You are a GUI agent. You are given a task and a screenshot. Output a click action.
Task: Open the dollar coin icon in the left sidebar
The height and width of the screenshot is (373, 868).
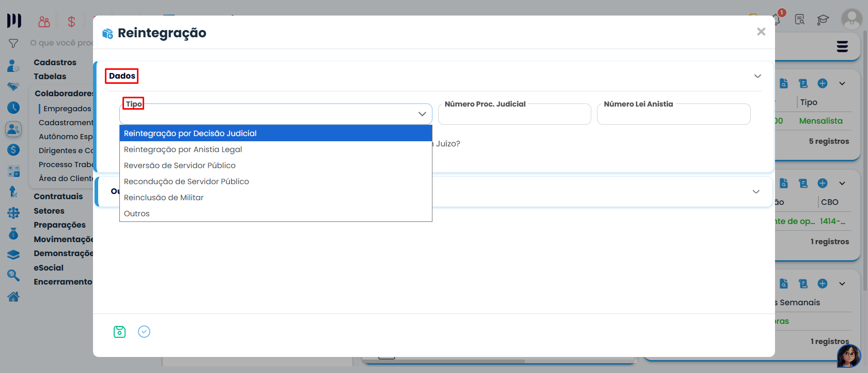(13, 150)
